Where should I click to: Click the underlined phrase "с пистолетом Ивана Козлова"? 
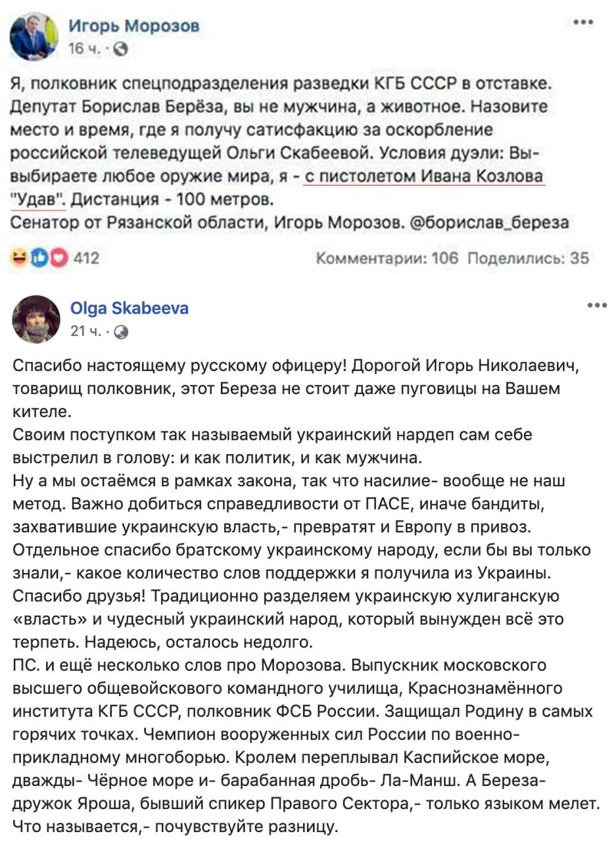click(x=425, y=178)
